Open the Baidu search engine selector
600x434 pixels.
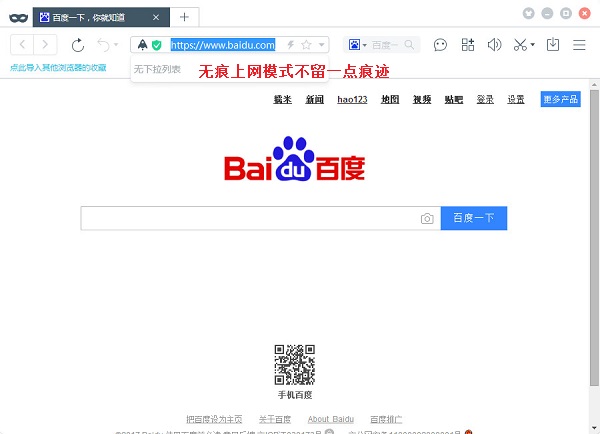point(357,45)
